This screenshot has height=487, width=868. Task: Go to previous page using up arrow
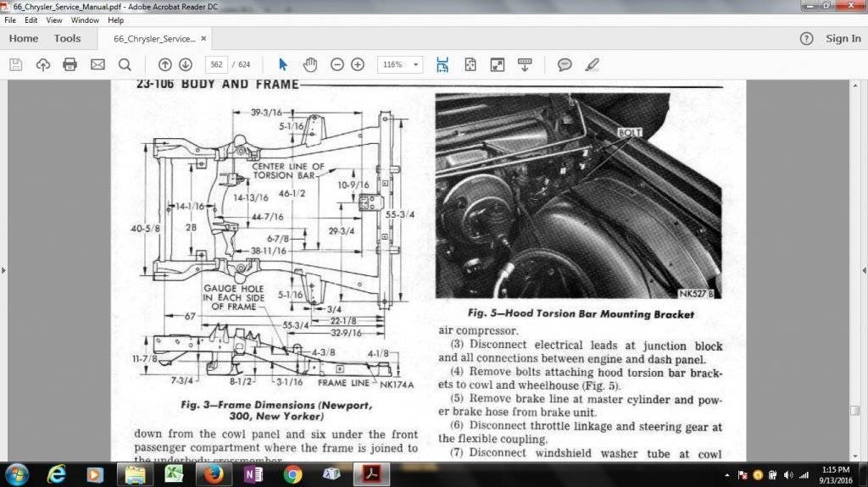tap(164, 64)
